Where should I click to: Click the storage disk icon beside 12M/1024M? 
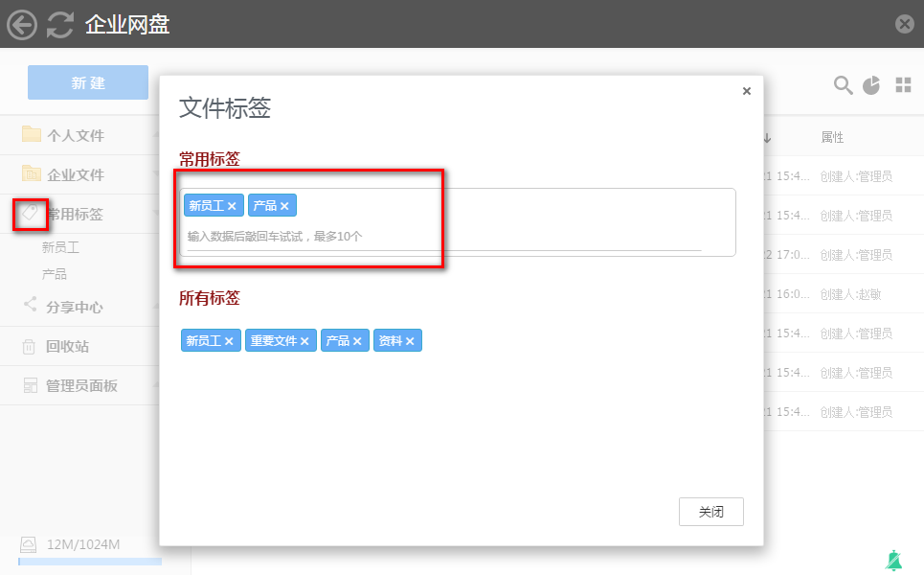pos(29,544)
